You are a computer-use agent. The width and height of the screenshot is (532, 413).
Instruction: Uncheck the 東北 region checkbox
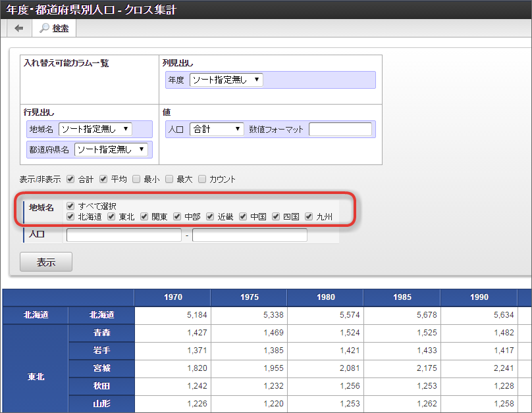tap(111, 216)
